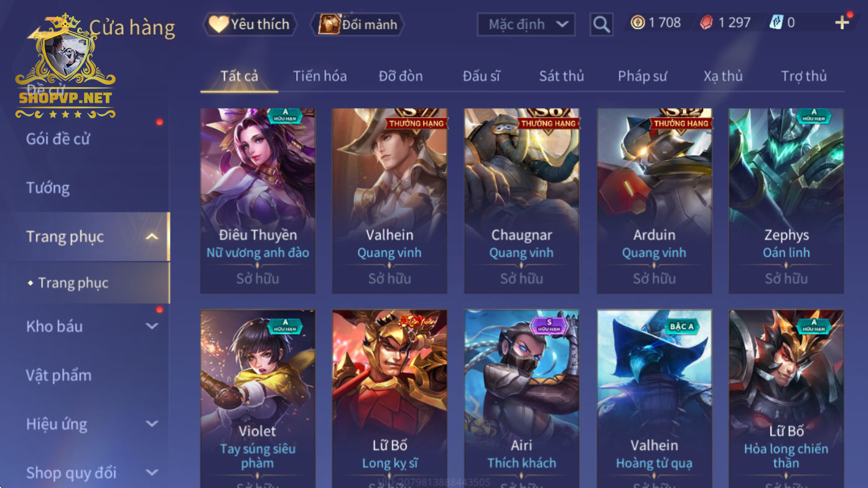868x488 pixels.
Task: Select Điêu Thuyền Nữ vương anh đào skin
Action: (x=258, y=201)
